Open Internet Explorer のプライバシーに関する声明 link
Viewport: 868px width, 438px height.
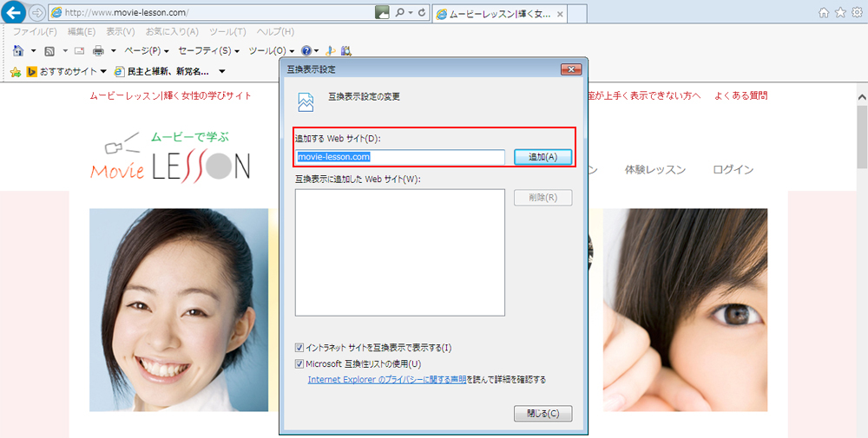[386, 380]
